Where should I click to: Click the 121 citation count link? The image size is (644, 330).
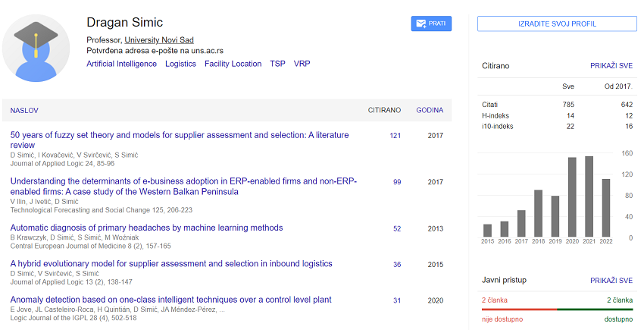pyautogui.click(x=395, y=136)
